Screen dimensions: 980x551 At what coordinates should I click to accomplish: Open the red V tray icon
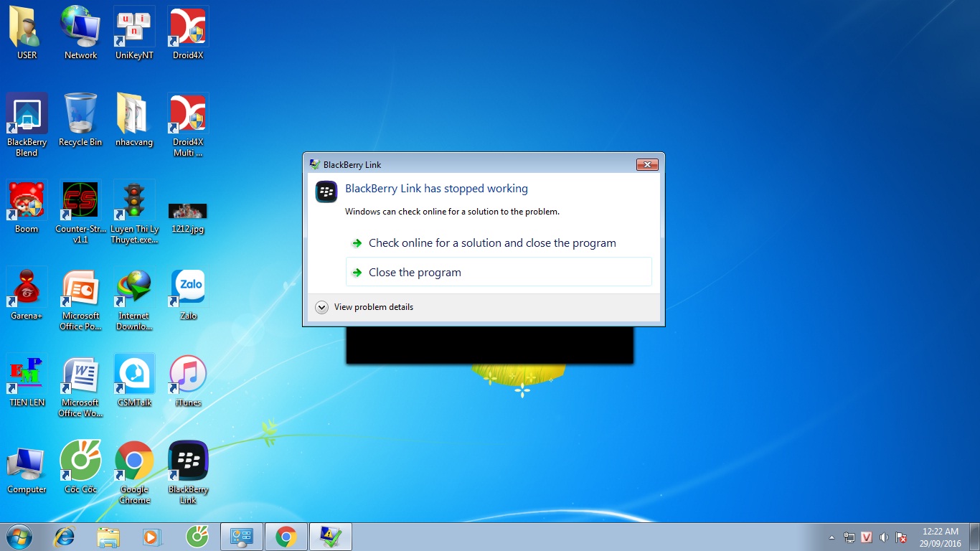867,537
